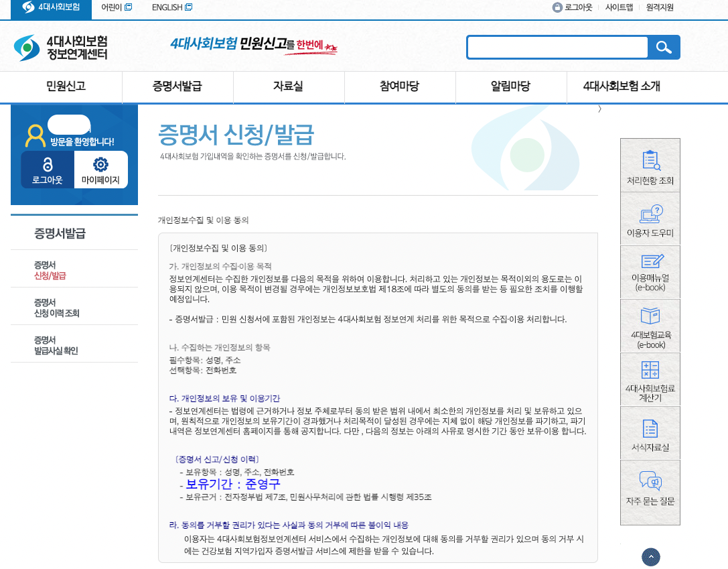The image size is (728, 569).
Task: Focus the site search input field
Action: (558, 48)
